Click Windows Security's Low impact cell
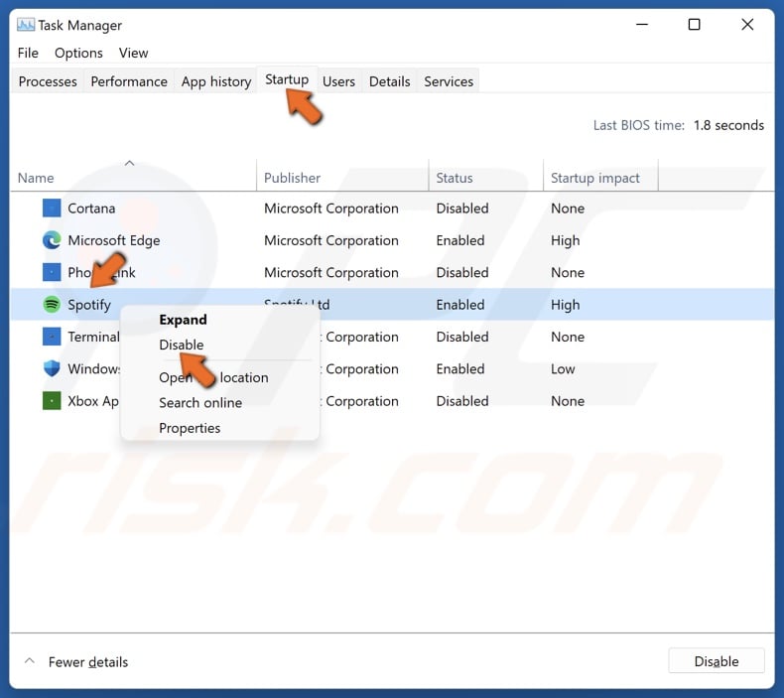The height and width of the screenshot is (698, 784). (563, 368)
